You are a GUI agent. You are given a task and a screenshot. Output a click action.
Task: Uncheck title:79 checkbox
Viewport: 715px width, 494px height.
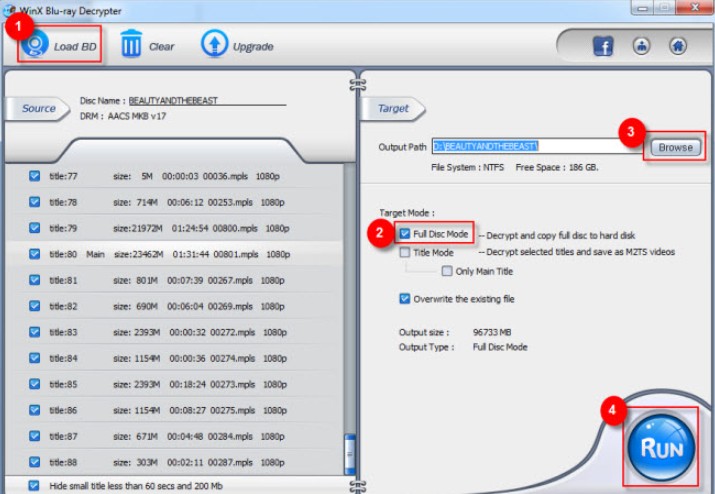34,228
